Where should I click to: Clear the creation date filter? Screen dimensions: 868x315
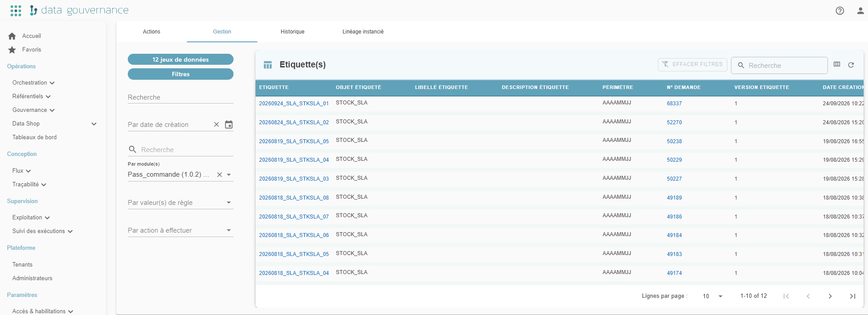216,125
